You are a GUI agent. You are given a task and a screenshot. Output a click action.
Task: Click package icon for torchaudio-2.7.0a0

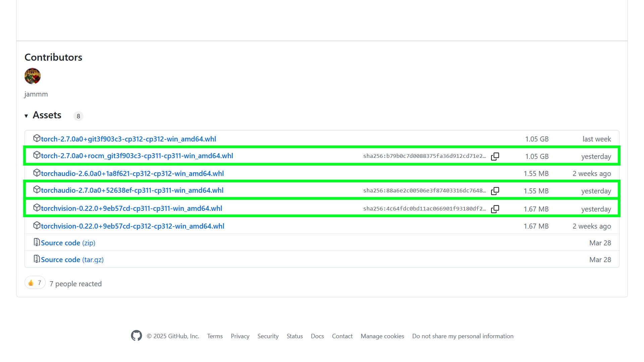37,189
